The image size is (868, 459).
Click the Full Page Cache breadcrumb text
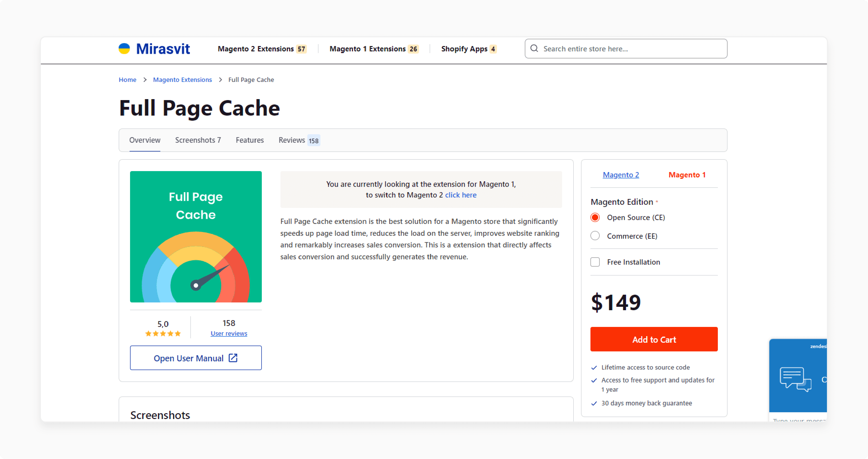pos(251,79)
